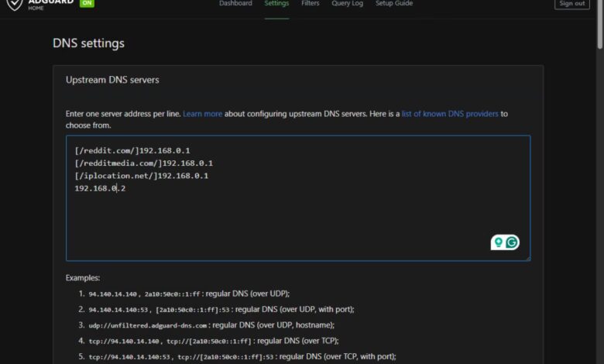Click the green lightbulb suggestion icon
Image resolution: width=604 pixels, height=364 pixels.
pos(499,242)
